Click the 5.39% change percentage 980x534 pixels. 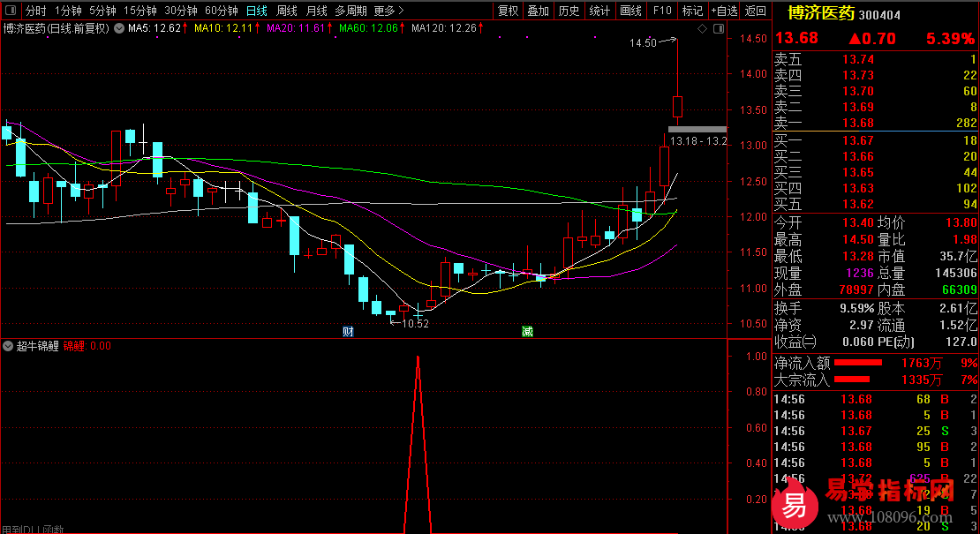(x=950, y=39)
